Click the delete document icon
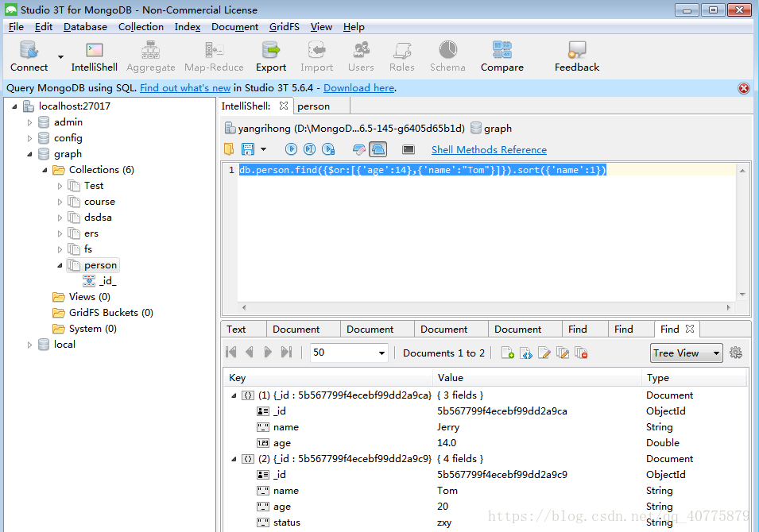Image resolution: width=759 pixels, height=532 pixels. [581, 353]
